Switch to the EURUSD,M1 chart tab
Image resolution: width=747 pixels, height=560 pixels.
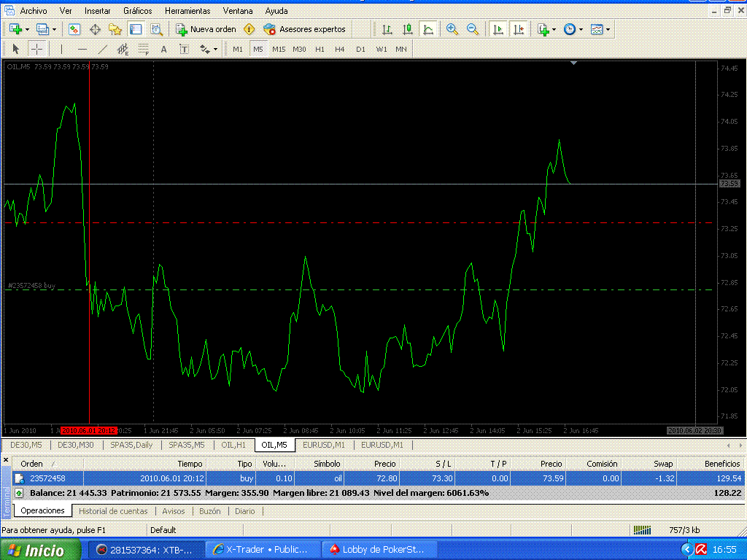(x=325, y=445)
